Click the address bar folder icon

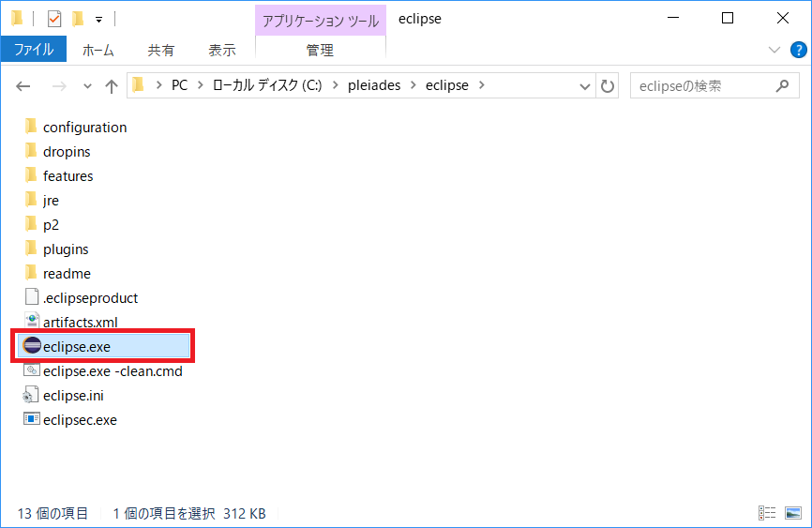pyautogui.click(x=138, y=85)
